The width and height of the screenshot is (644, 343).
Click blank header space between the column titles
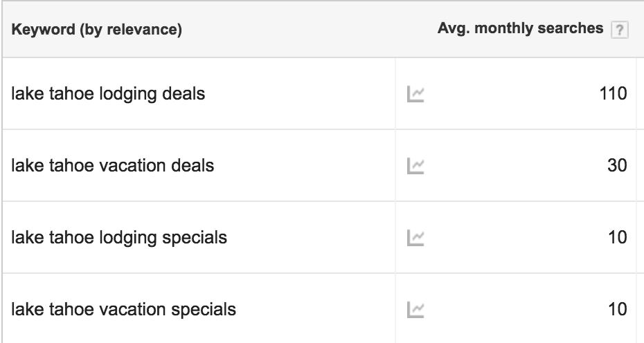click(310, 30)
